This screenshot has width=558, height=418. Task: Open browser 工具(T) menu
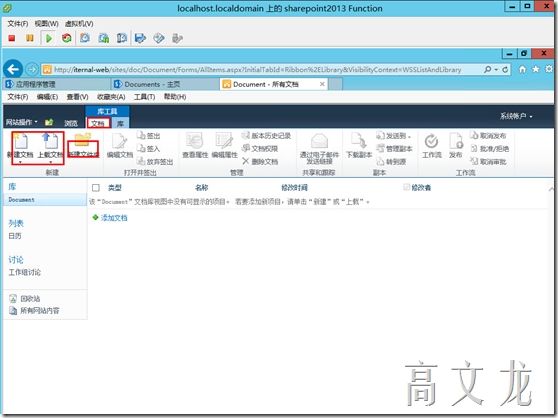[144, 97]
